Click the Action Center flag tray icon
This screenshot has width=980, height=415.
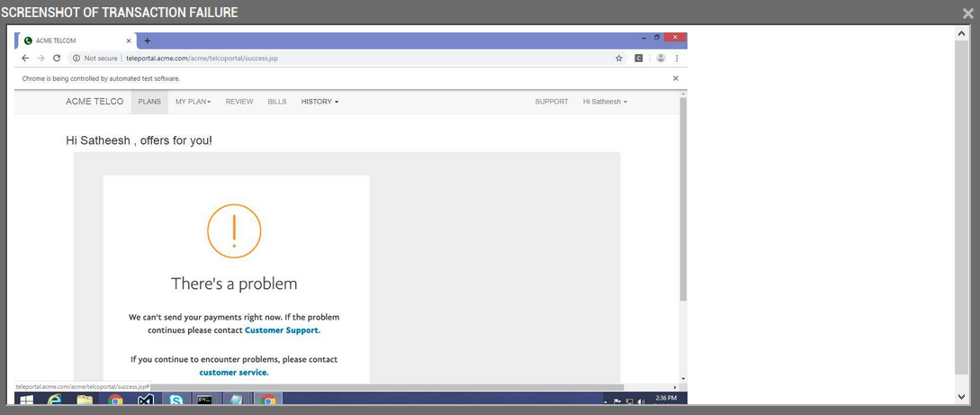tap(616, 401)
